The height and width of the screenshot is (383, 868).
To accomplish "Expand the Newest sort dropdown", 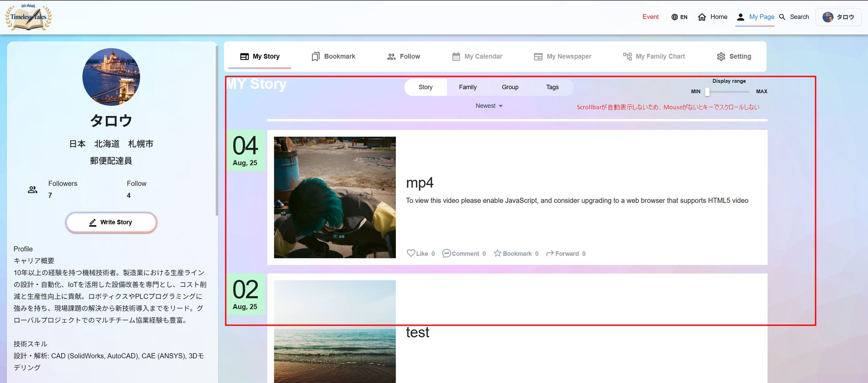I will [x=489, y=106].
